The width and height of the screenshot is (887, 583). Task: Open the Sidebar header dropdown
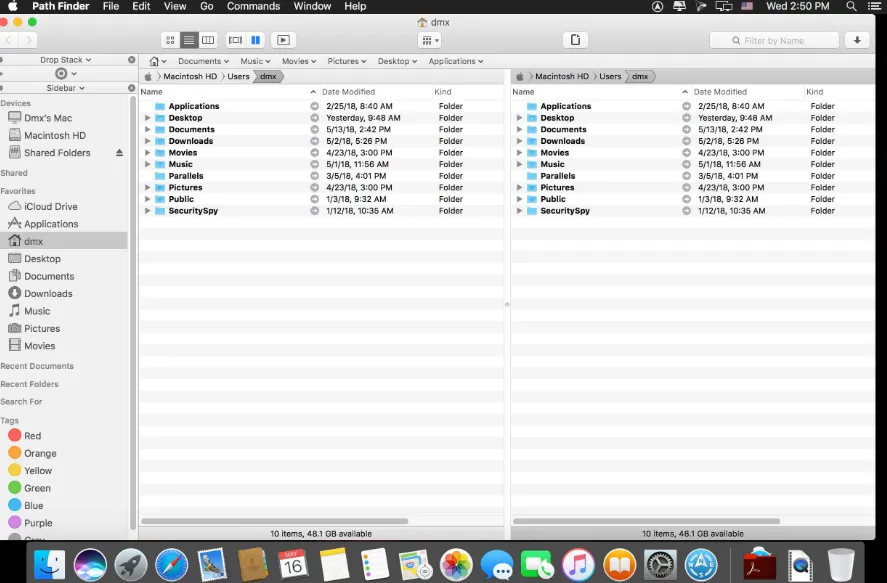[66, 88]
